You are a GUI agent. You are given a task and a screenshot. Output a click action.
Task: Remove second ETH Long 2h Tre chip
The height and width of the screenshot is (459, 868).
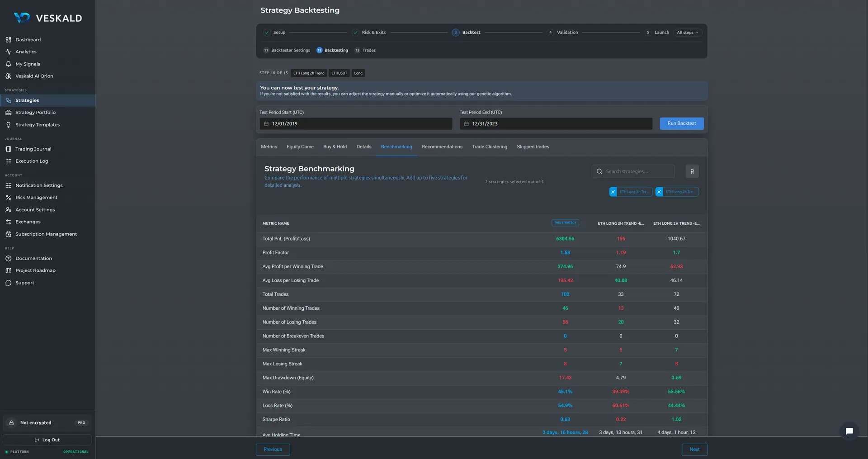pos(659,192)
